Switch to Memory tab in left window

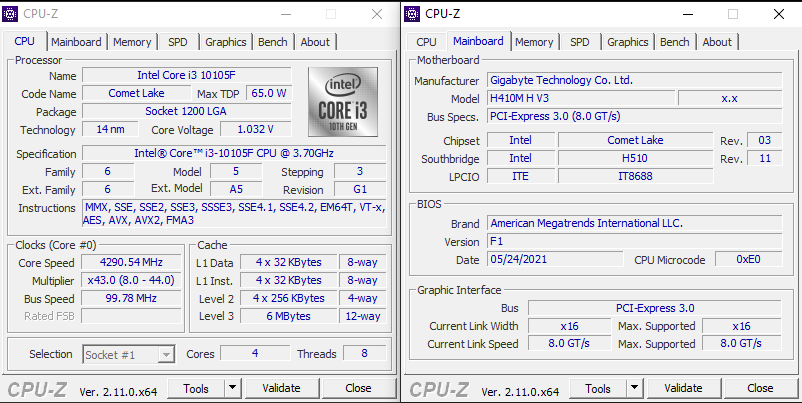click(x=132, y=42)
